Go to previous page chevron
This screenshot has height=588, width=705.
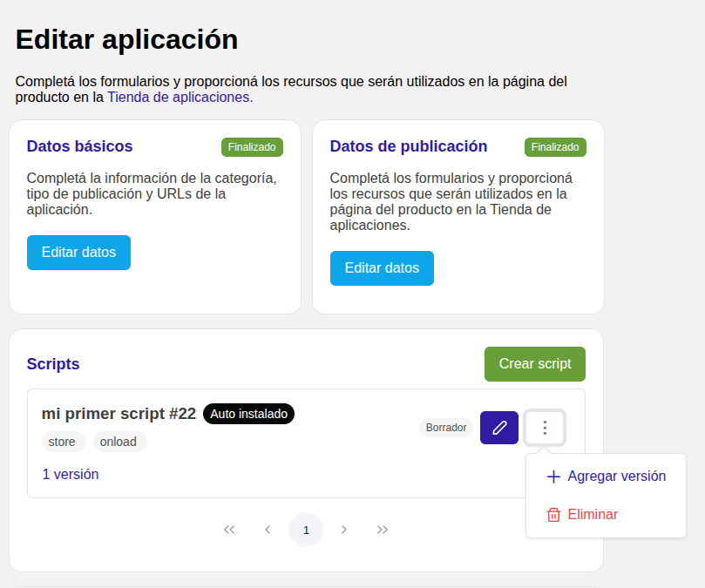click(x=268, y=530)
